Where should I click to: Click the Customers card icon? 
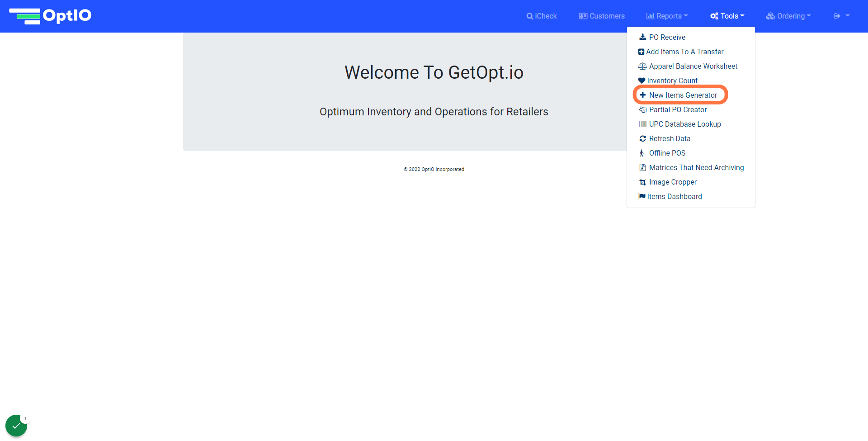tap(583, 16)
